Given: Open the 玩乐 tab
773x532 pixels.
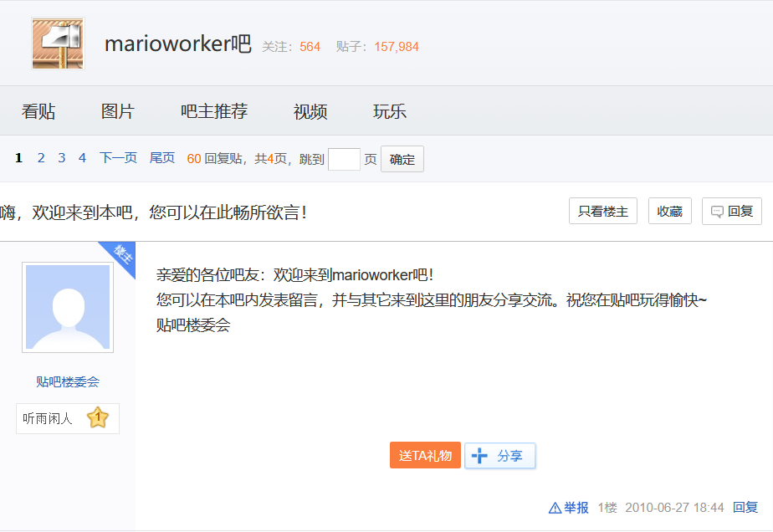Looking at the screenshot, I should [388, 110].
